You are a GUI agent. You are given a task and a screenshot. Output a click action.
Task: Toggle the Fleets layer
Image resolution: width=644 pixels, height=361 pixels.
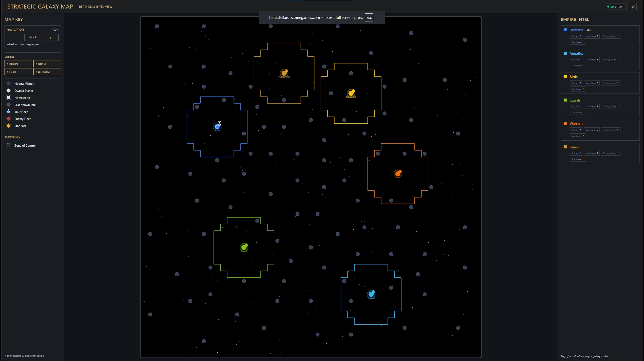point(18,72)
